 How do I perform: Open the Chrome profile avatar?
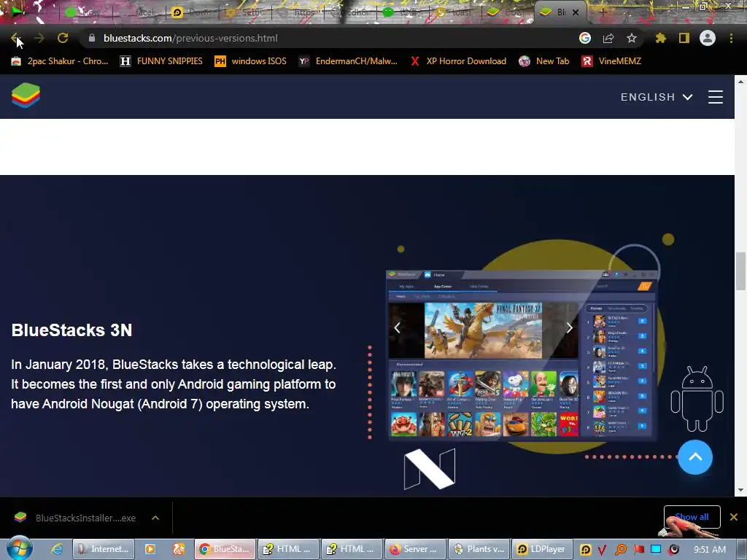708,38
